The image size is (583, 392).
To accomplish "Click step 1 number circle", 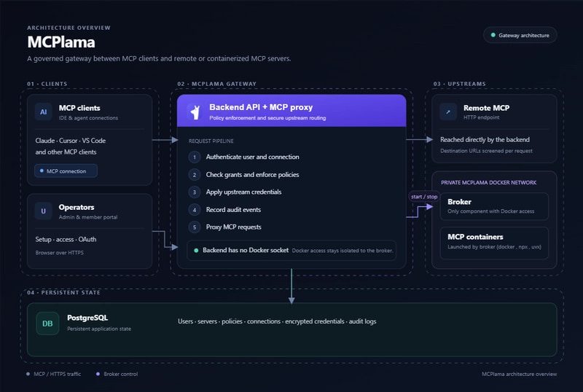I will (194, 157).
